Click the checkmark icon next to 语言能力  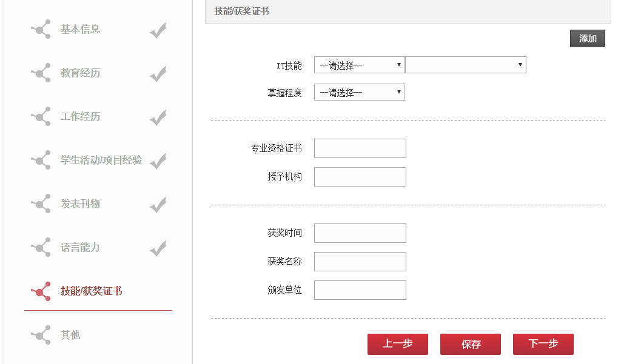[x=158, y=248]
